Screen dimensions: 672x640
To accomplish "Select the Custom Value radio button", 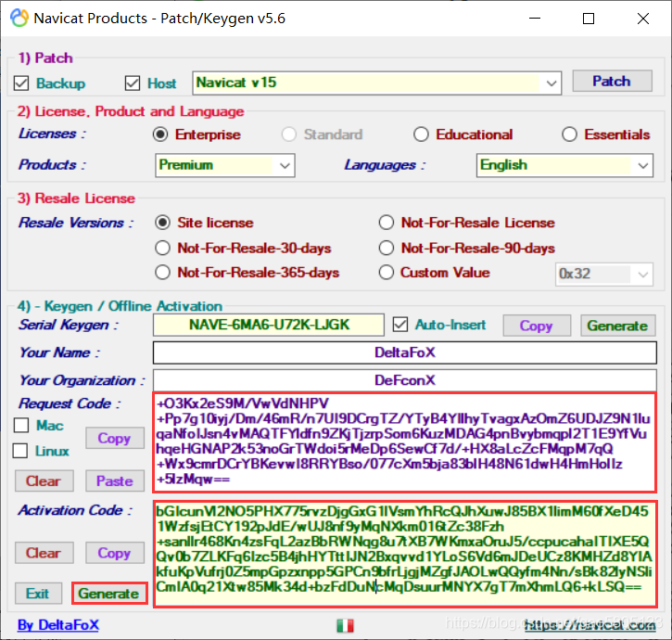I will click(387, 273).
